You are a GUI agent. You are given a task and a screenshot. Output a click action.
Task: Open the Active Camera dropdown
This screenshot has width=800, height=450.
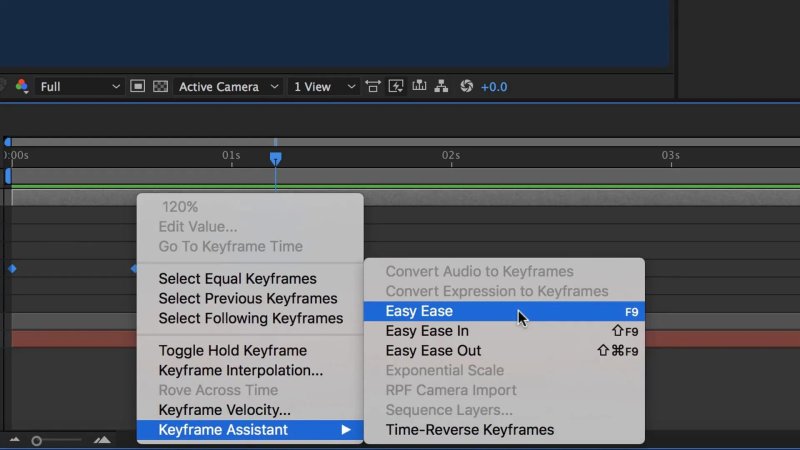tap(228, 87)
